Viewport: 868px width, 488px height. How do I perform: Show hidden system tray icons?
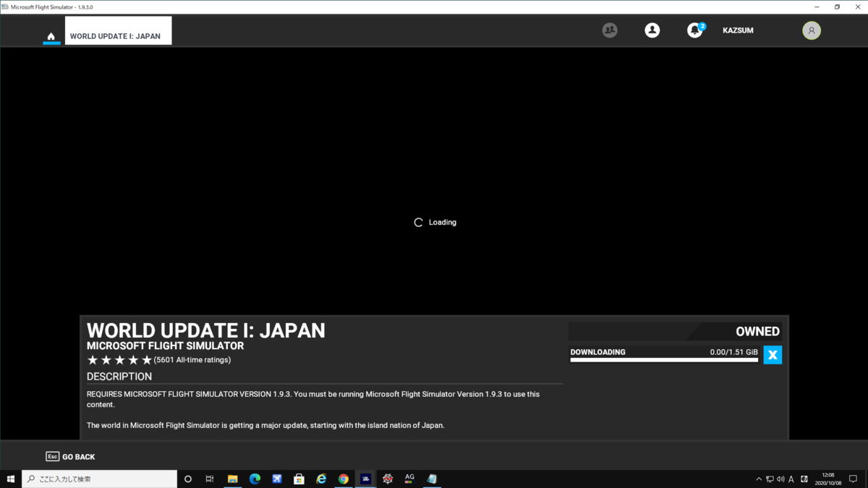click(x=759, y=479)
